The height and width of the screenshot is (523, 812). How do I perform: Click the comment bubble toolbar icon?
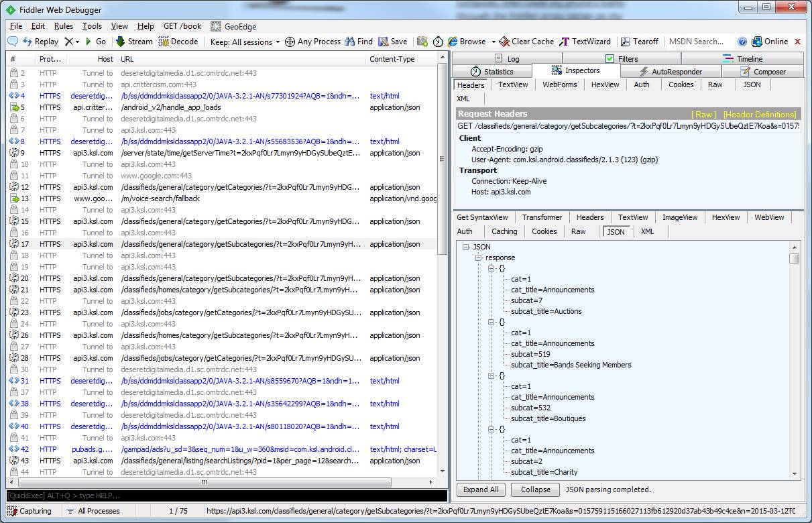coord(13,42)
